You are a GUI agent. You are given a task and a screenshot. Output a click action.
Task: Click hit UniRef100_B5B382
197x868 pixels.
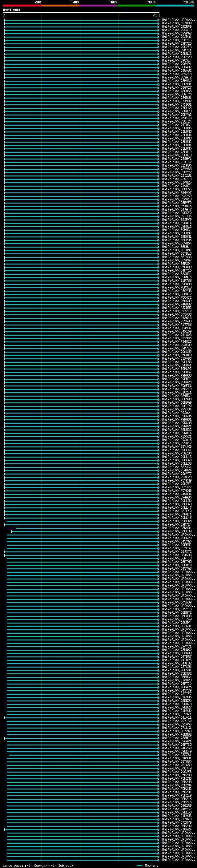(177, 674)
